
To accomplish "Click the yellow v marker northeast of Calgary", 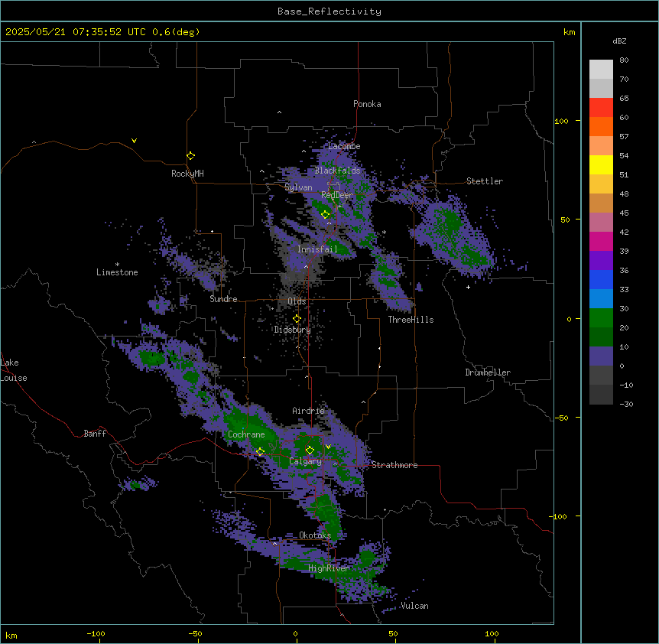I will [x=328, y=447].
